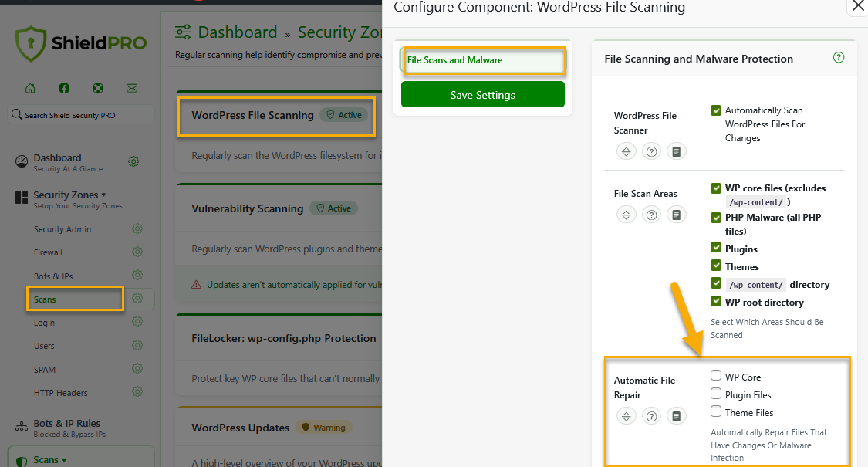This screenshot has width=868, height=467.
Task: Click reset arrows icon for File Scan Areas
Action: pos(626,215)
